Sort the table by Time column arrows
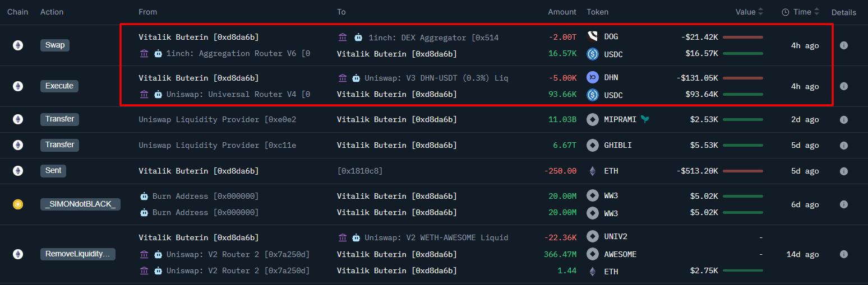Image resolution: width=868 pixels, height=285 pixels. click(816, 12)
